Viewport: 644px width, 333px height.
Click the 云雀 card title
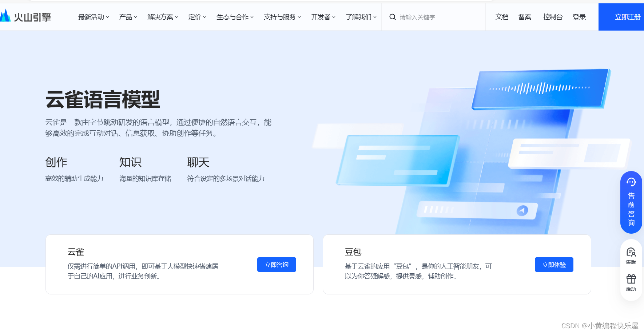(76, 252)
